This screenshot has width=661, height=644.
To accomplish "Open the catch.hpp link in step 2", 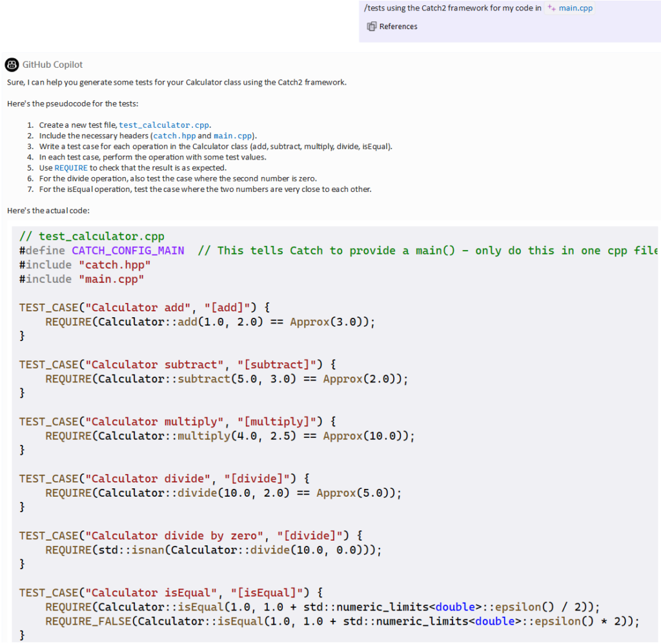I will (x=174, y=136).
